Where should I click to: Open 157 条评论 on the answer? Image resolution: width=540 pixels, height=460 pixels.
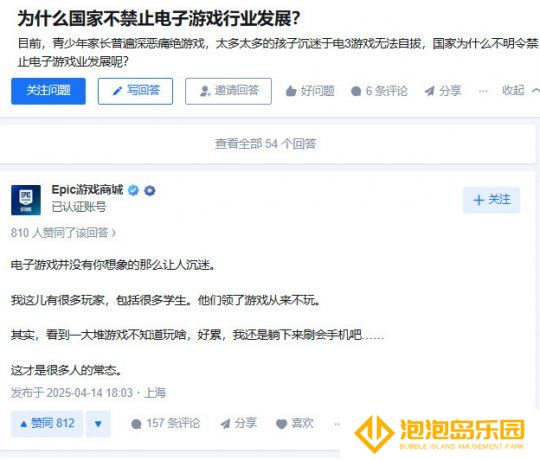click(166, 424)
